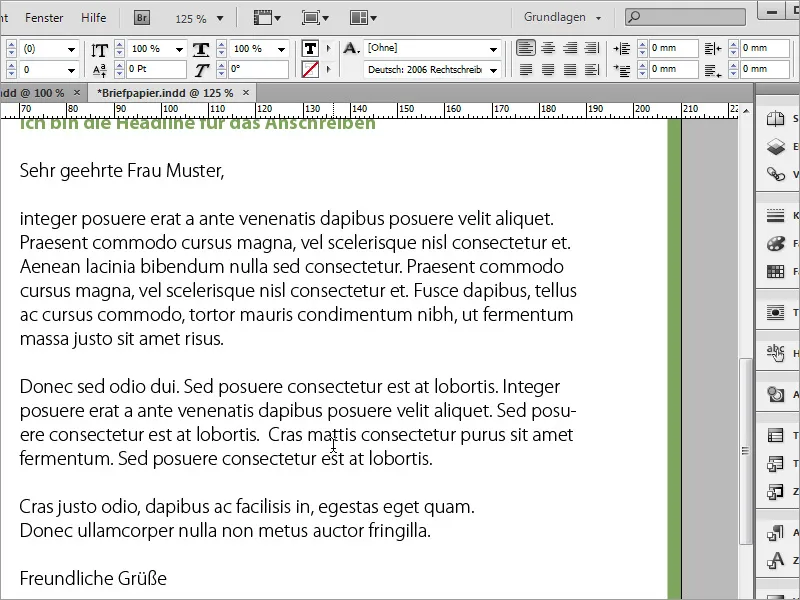Open the [Ohne] character style dropdown
This screenshot has height=600, width=800.
493,49
